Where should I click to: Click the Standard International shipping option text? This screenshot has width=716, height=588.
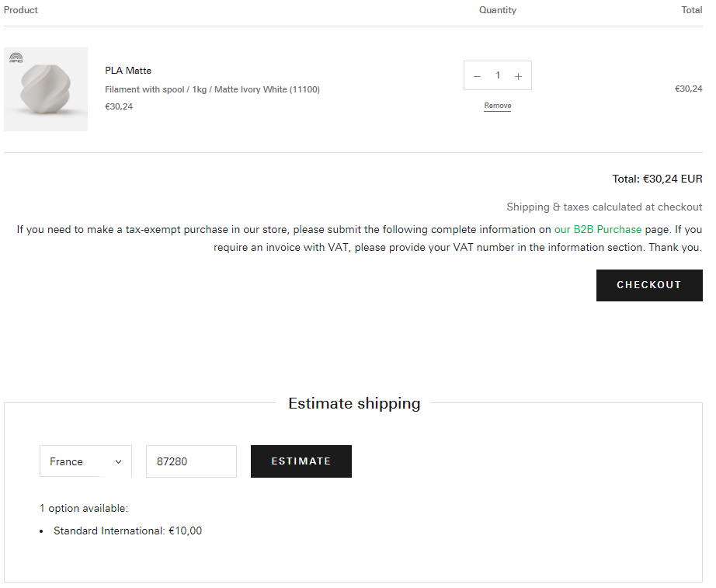point(127,531)
